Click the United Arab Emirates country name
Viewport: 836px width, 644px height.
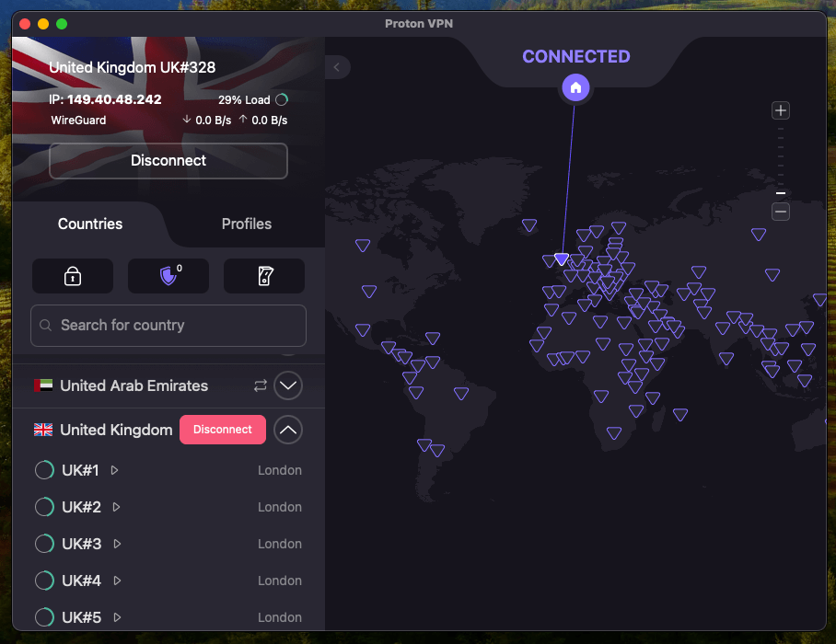click(134, 385)
